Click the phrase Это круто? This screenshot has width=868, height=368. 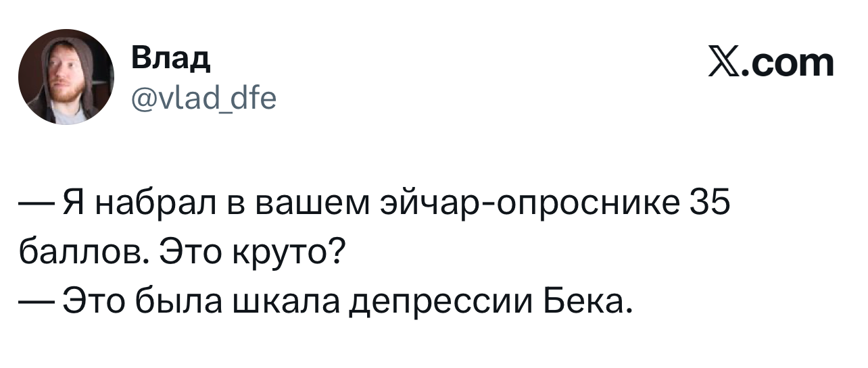(x=249, y=254)
